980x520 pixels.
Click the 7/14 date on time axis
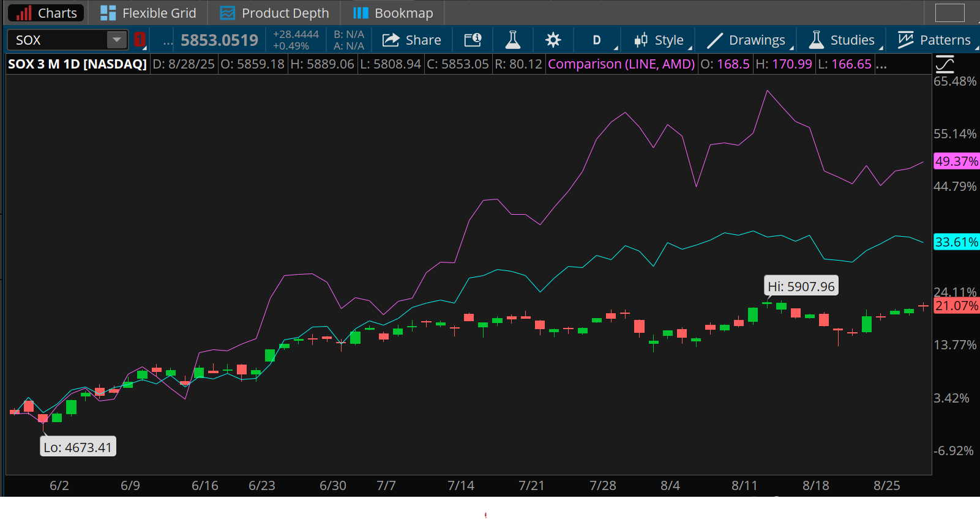tap(461, 486)
